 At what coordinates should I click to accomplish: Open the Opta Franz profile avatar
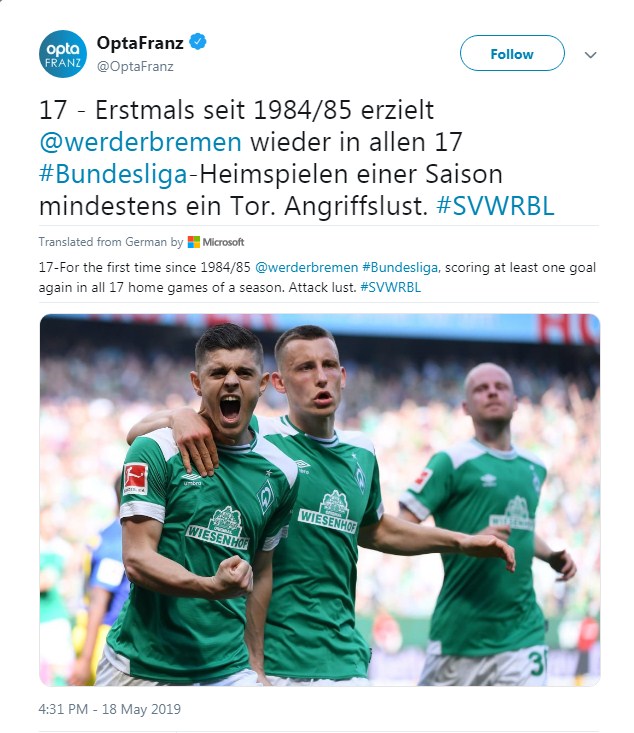[63, 54]
